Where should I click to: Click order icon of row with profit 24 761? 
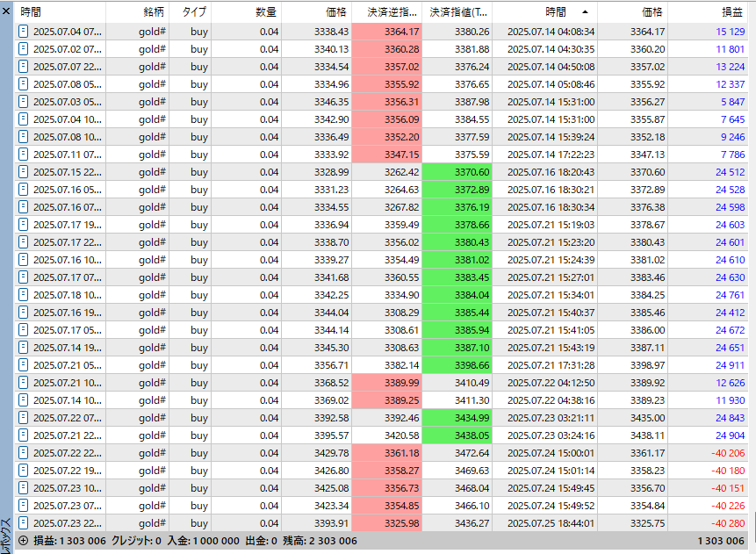pos(23,295)
